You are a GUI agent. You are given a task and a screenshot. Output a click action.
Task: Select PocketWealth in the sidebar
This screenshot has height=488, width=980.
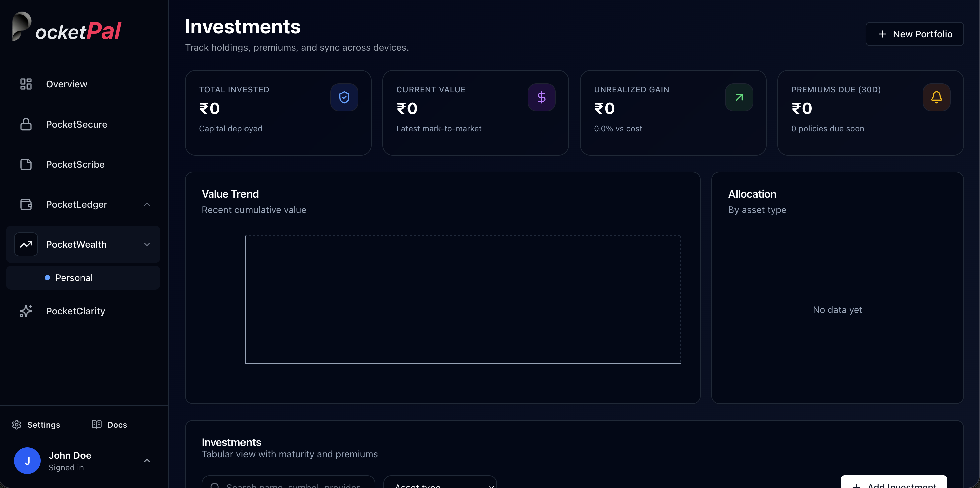(83, 244)
